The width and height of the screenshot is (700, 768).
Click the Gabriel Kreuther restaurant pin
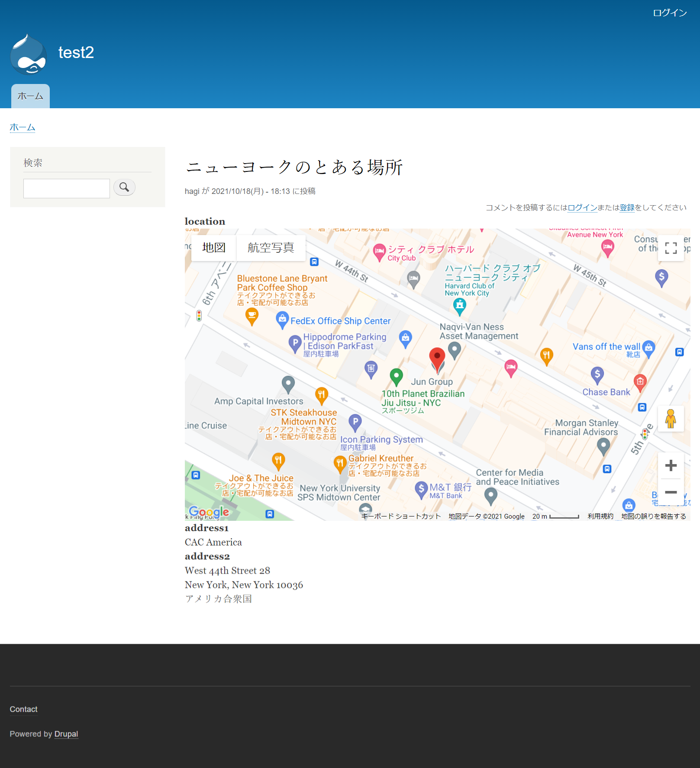tap(340, 465)
